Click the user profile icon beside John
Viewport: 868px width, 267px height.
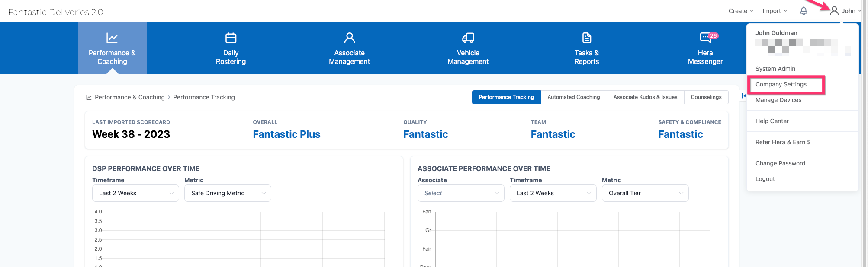(x=834, y=11)
